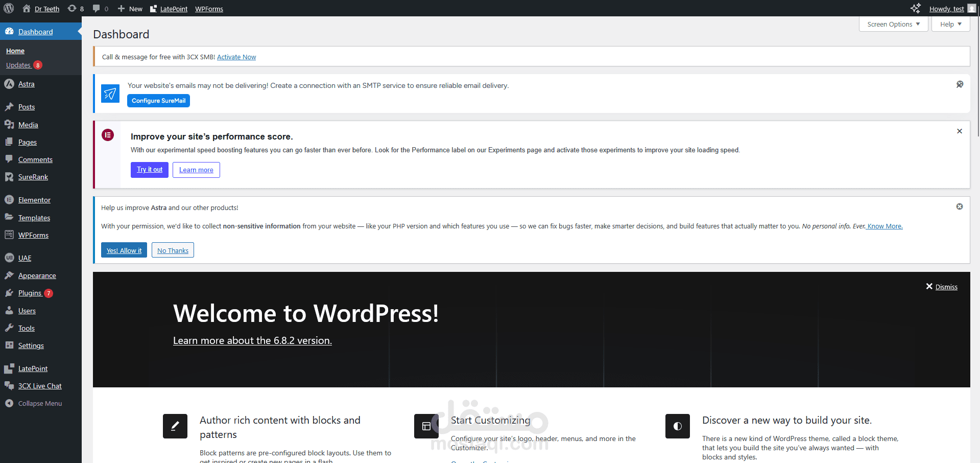Click the 3CX Live Chat icon in sidebar

(x=9, y=386)
